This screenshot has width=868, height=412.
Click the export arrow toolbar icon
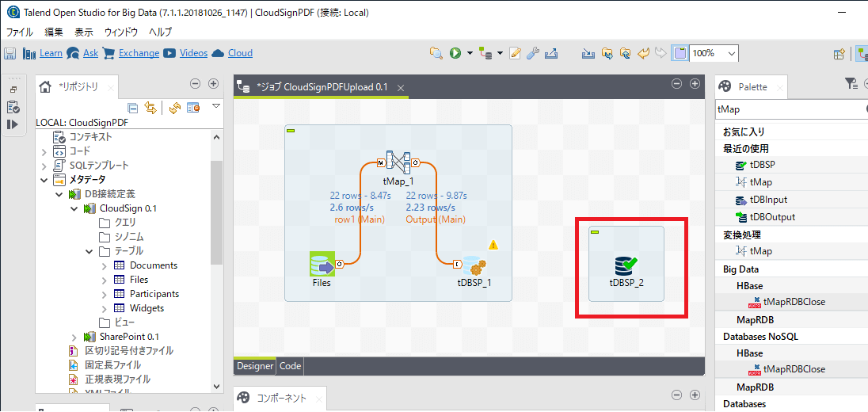tap(550, 53)
